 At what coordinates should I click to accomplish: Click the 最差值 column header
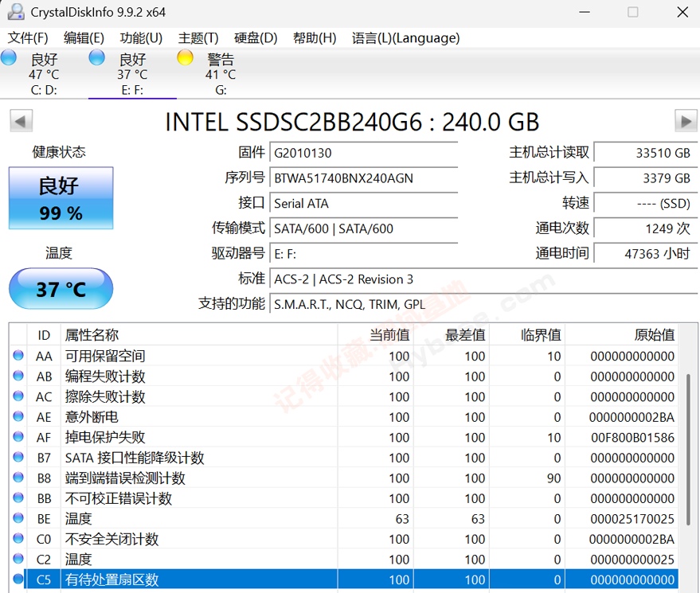tap(452, 334)
